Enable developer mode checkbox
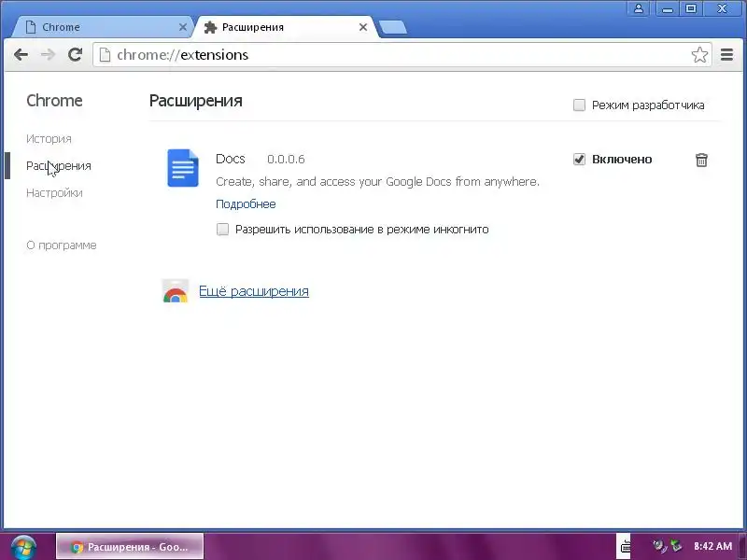The width and height of the screenshot is (747, 560). coord(579,105)
